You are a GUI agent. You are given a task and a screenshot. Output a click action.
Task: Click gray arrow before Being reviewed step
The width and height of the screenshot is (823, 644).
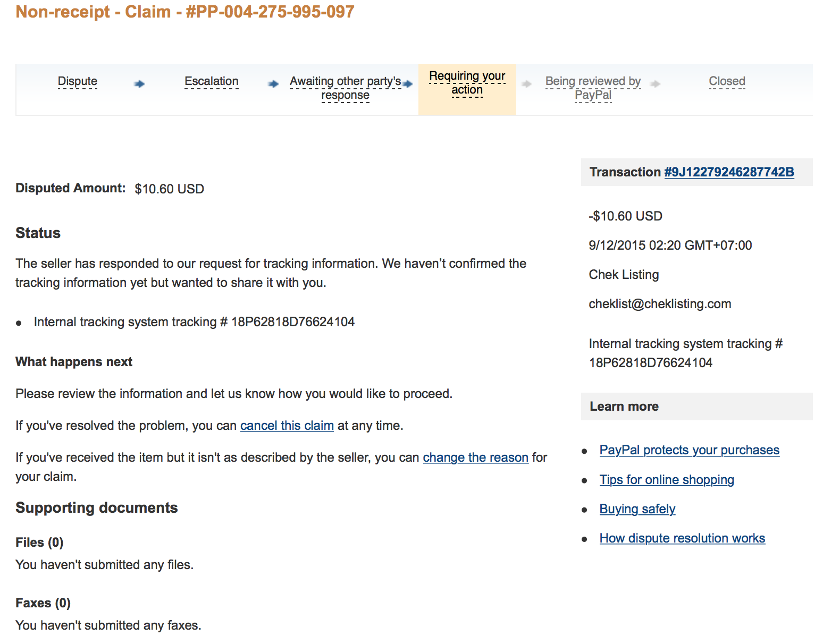527,84
